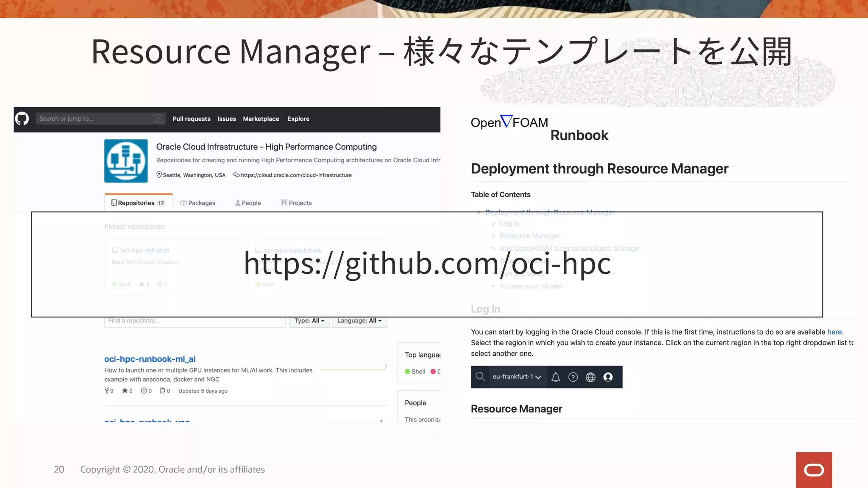
Task: Open the Language: All dropdown
Action: point(359,322)
